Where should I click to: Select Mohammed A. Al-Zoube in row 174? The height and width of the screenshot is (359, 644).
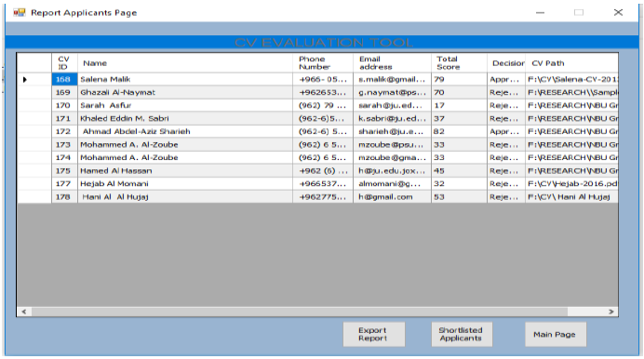[x=185, y=157]
